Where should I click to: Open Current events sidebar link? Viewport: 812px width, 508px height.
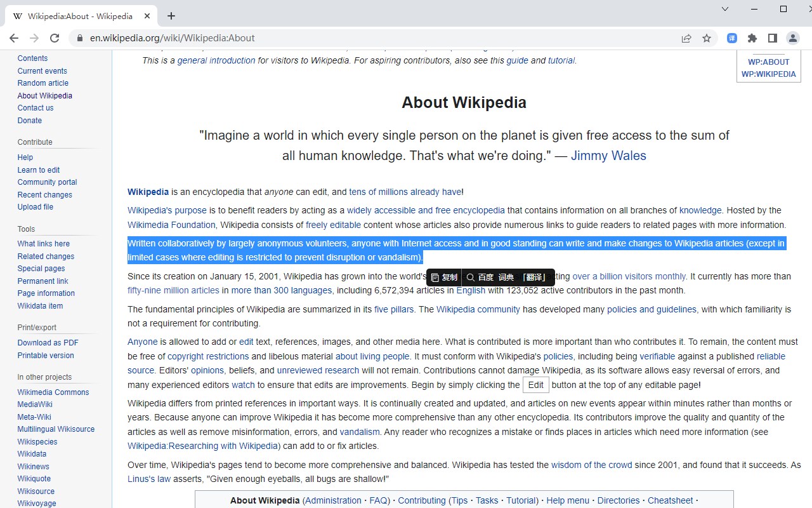[43, 71]
